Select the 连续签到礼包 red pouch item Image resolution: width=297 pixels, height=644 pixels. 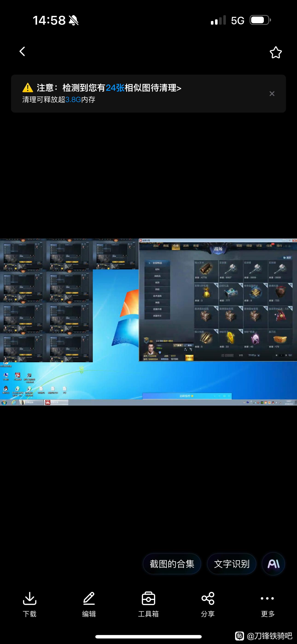click(x=280, y=317)
